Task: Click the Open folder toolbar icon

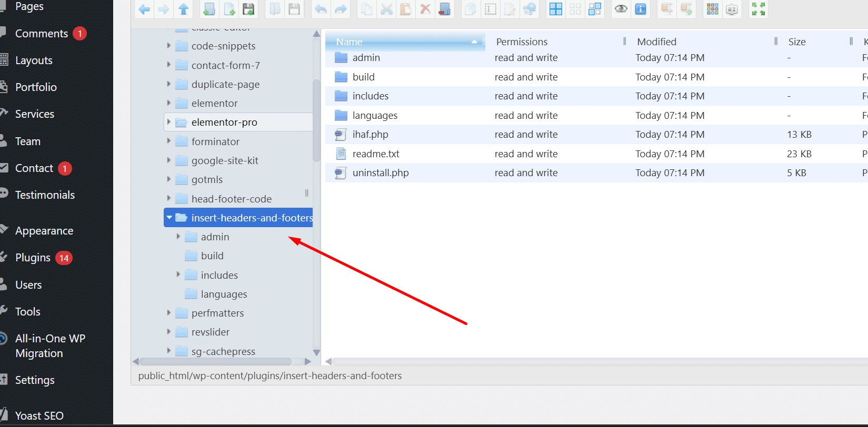Action: [x=275, y=9]
